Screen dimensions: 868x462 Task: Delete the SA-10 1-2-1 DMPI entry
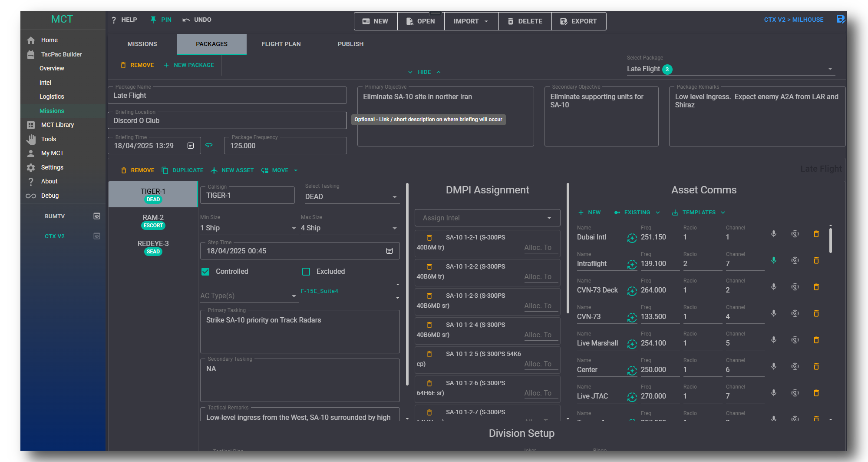429,238
